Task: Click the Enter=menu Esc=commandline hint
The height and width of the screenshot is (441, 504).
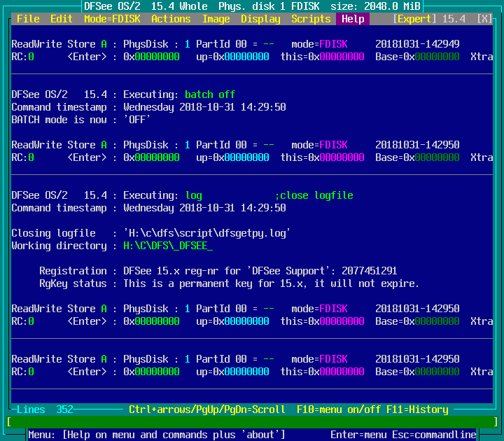Action: tap(403, 435)
